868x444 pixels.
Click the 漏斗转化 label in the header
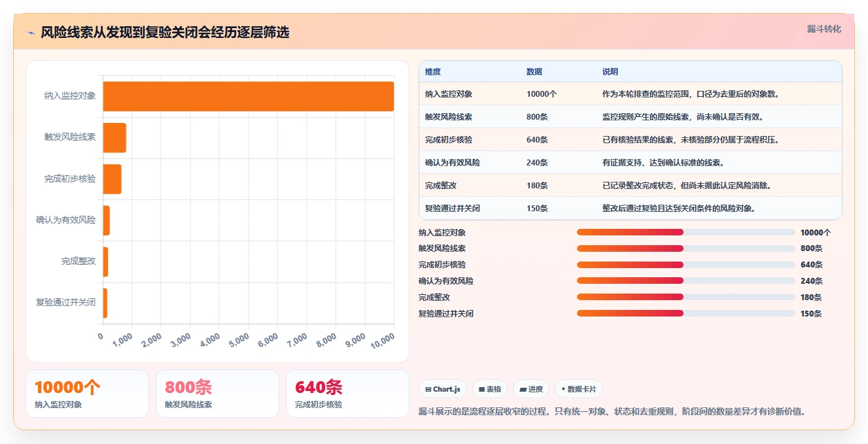point(824,29)
